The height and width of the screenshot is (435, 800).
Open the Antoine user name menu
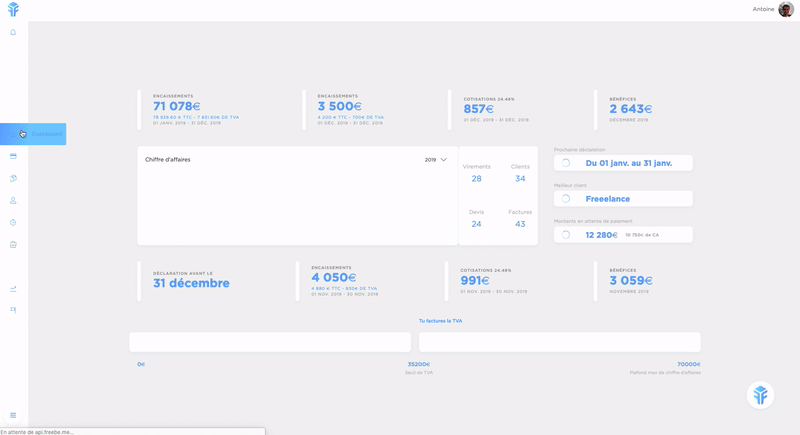pos(763,9)
